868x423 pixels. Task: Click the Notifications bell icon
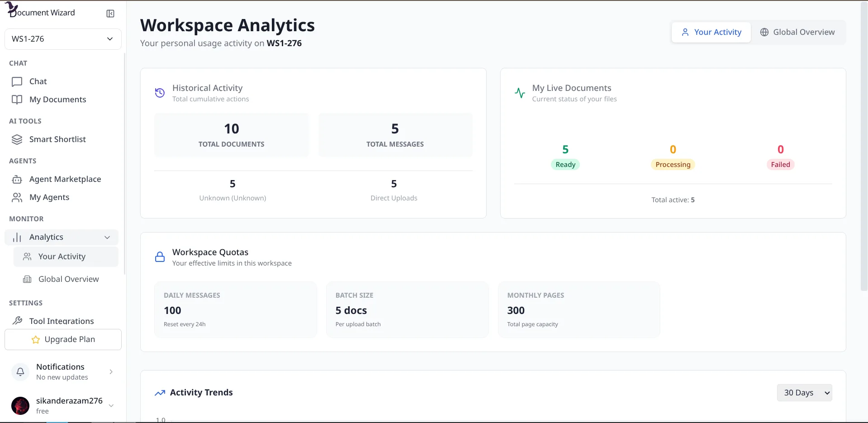pyautogui.click(x=20, y=371)
